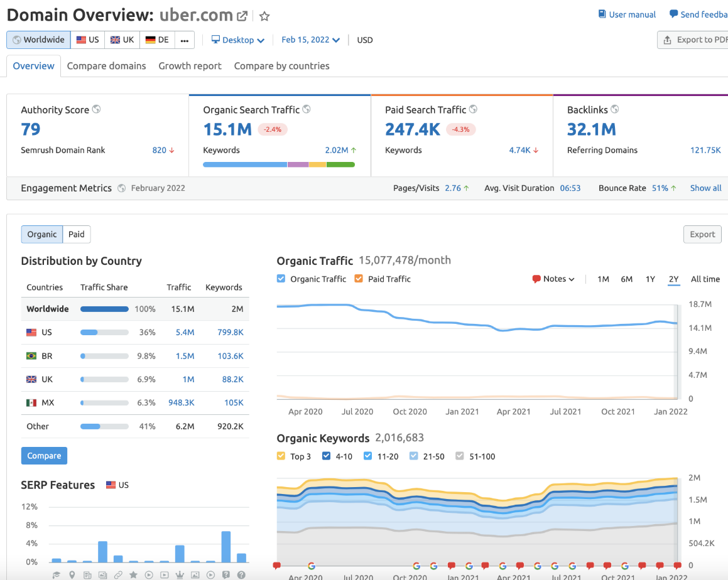The width and height of the screenshot is (728, 580).
Task: Toggle the 21-50 keywords checkbox
Action: 414,456
